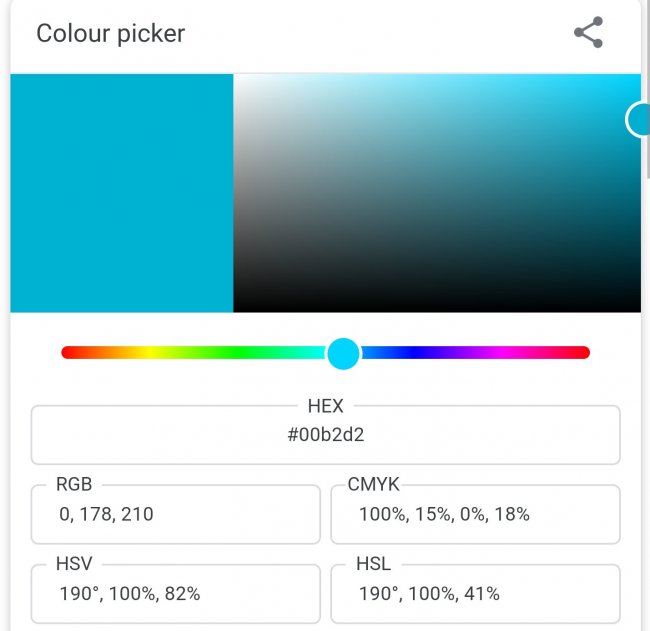Click the share icon
The height and width of the screenshot is (631, 650).
pos(588,33)
